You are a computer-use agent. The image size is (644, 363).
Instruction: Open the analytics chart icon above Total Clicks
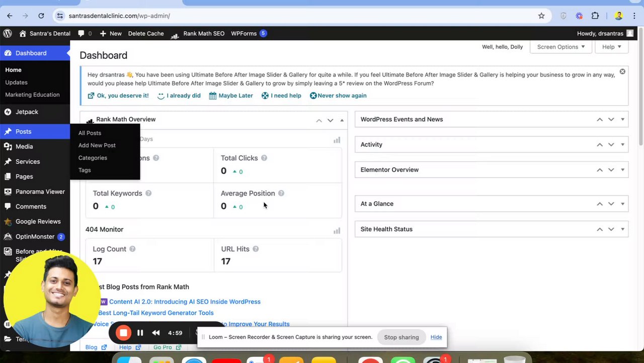point(337,140)
